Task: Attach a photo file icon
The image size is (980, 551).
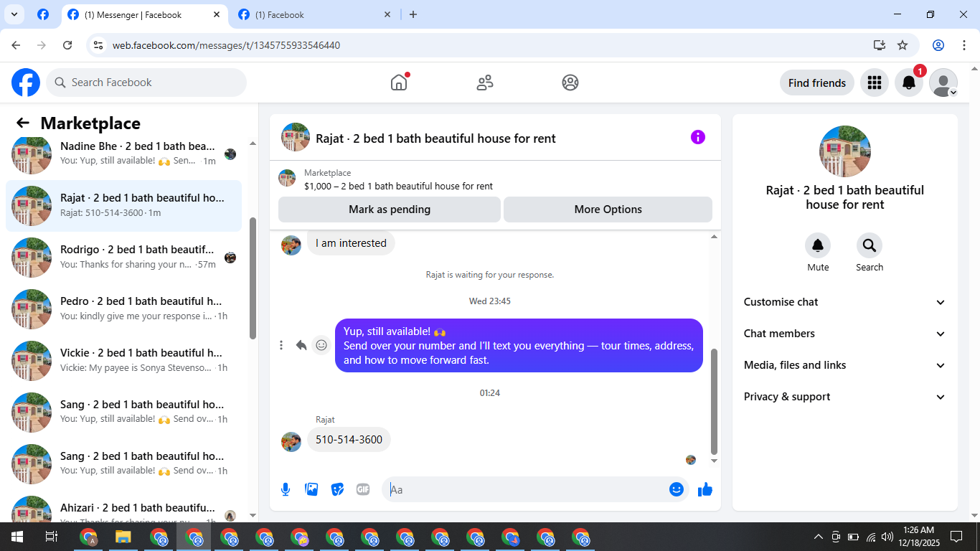Action: 311,489
